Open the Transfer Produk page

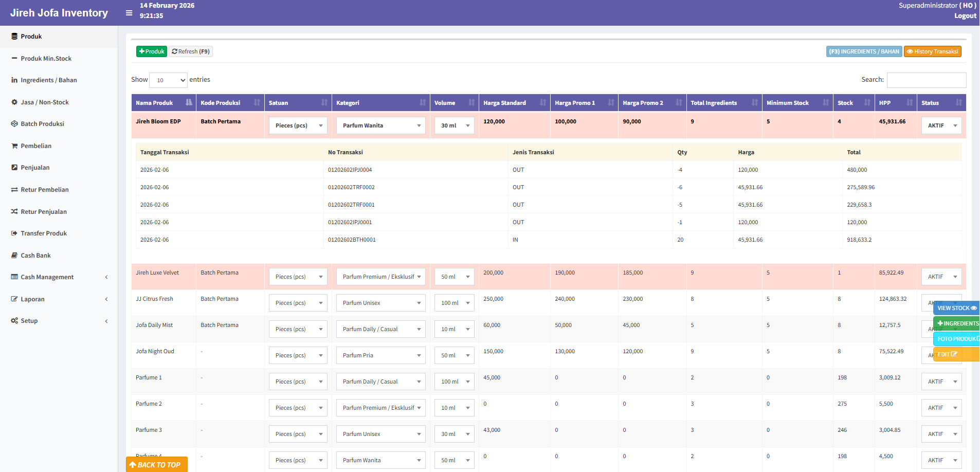(43, 233)
